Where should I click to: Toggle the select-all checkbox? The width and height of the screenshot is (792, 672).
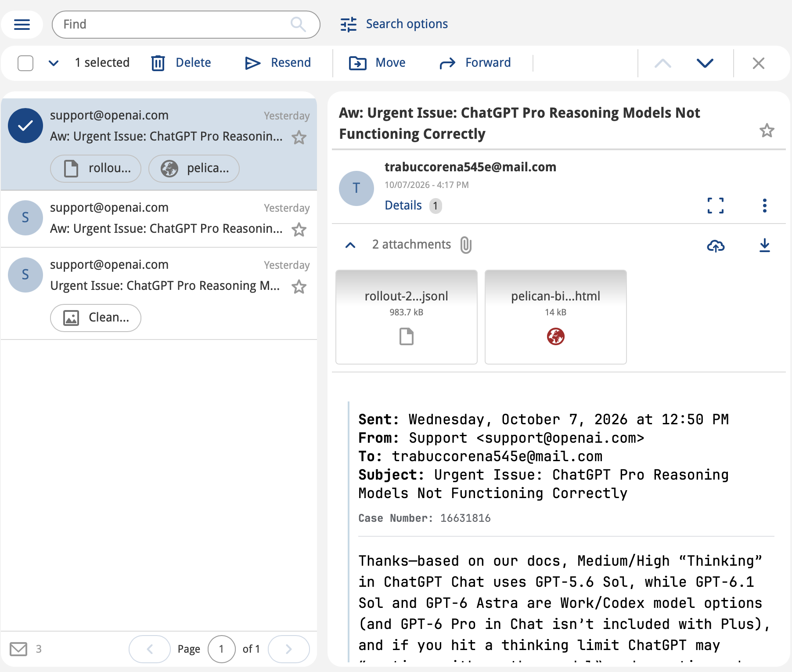[x=25, y=63]
